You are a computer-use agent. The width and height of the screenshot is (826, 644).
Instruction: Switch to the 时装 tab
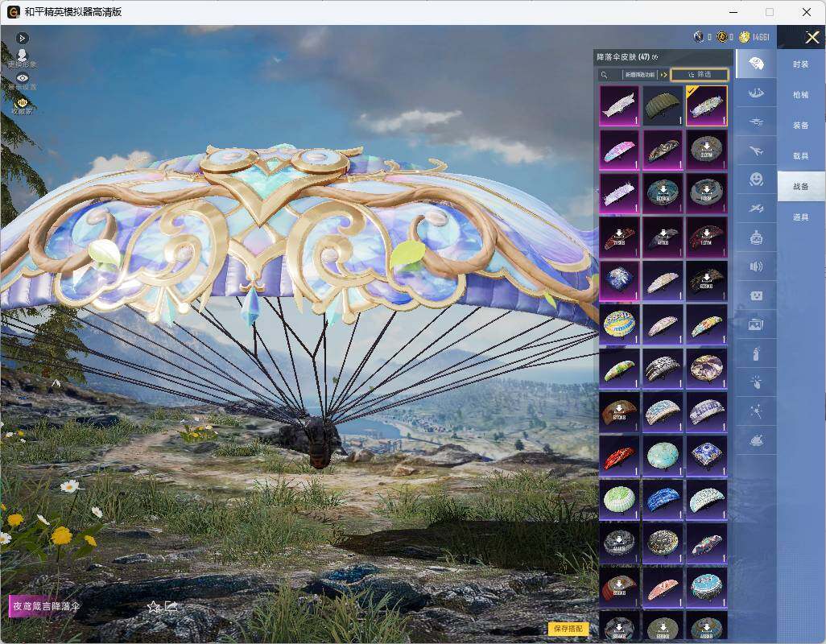point(801,64)
